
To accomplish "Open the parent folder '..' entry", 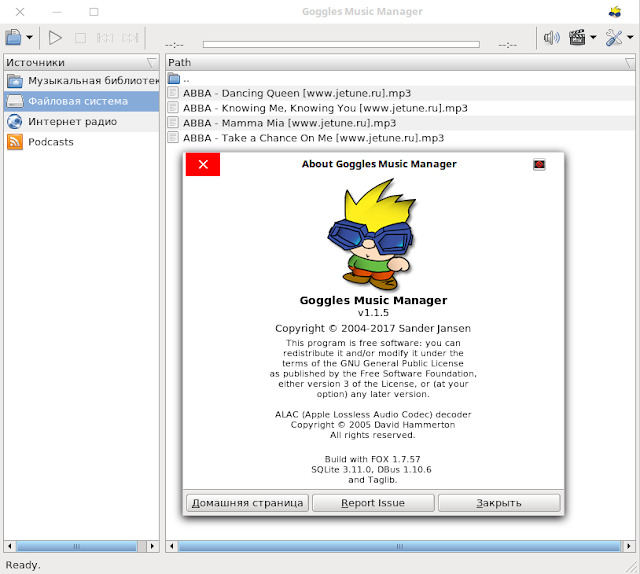I will [400, 79].
